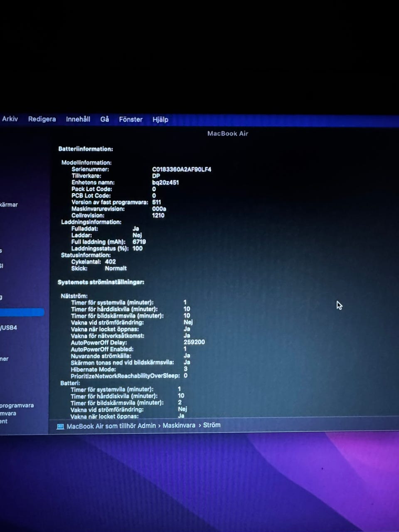The height and width of the screenshot is (532, 399).
Task: Click 'Vakna för nätverksåtkomst' label
Action: coord(108,335)
